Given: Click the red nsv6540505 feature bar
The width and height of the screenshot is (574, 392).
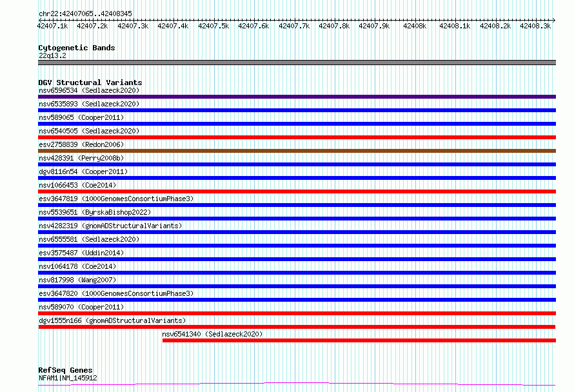Looking at the screenshot, I should tap(297, 137).
